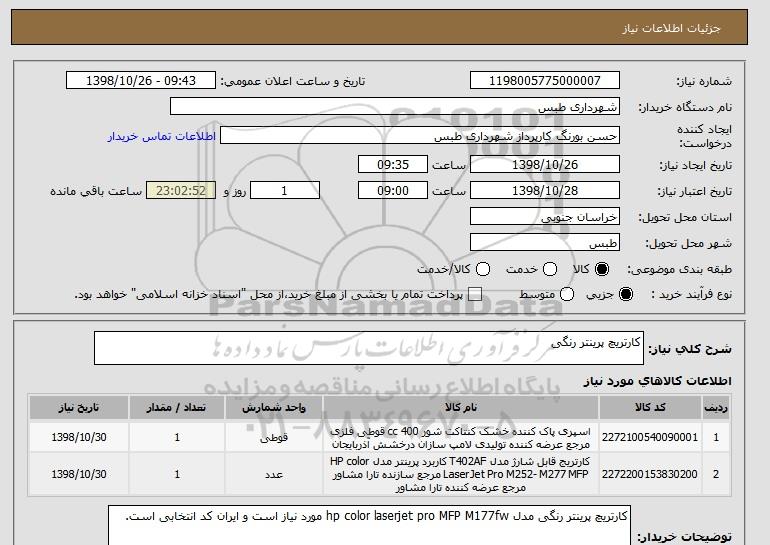The image size is (770, 545).
Task: Click the اطلاعات کالاهای مورد نیاز section title
Action: pyautogui.click(x=658, y=381)
